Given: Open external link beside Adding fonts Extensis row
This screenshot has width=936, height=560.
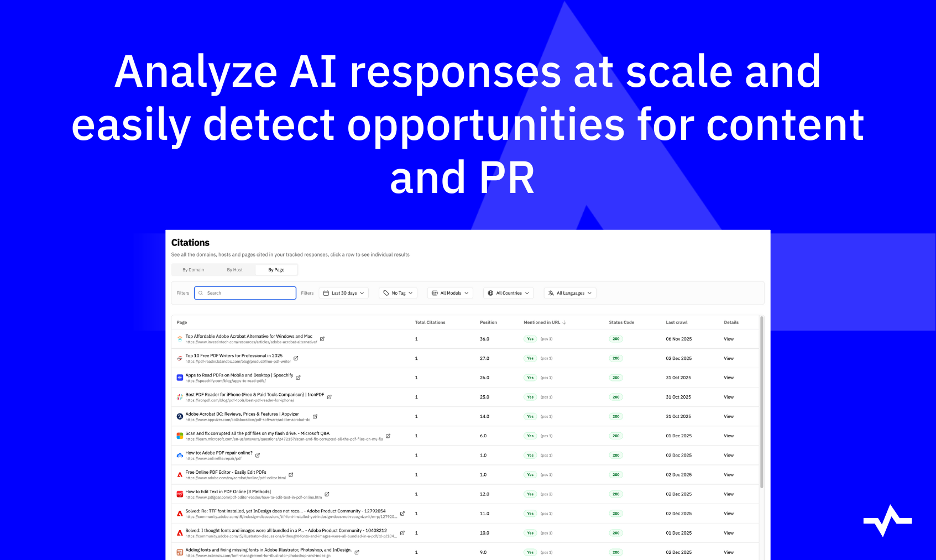Looking at the screenshot, I should [x=357, y=552].
